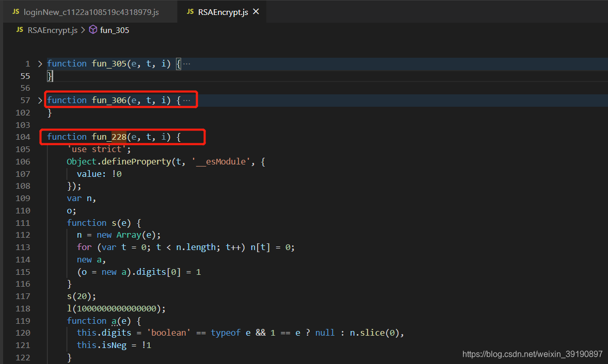The height and width of the screenshot is (364, 608).
Task: Click closing brace on line 55
Action: [x=50, y=76]
